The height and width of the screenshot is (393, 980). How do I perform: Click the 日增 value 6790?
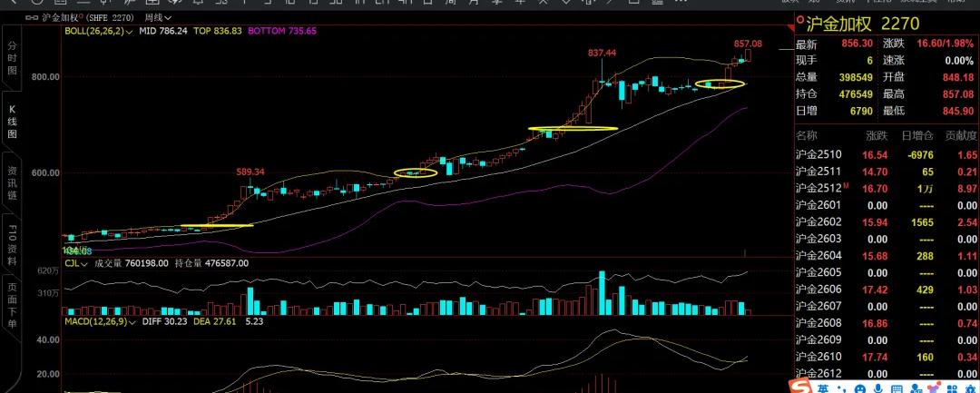coord(859,111)
